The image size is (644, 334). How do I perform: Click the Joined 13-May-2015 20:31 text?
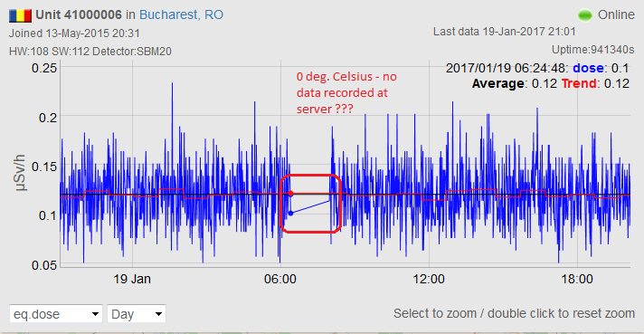click(74, 33)
